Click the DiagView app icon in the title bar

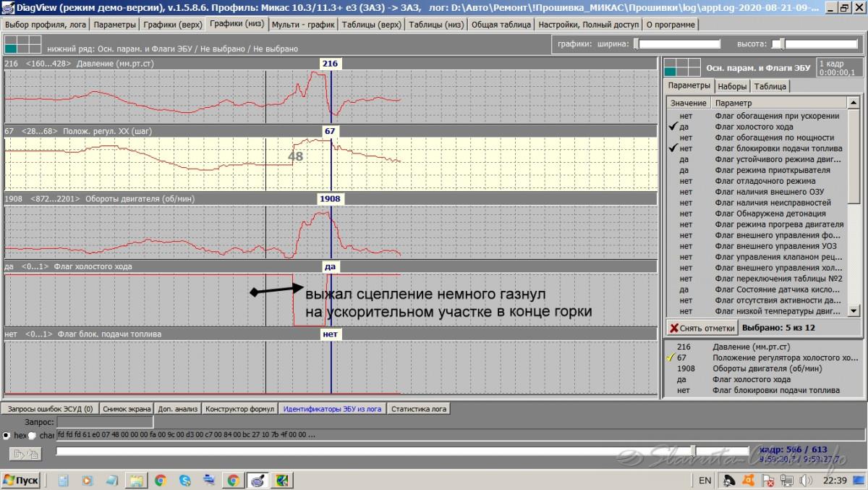pos(7,8)
